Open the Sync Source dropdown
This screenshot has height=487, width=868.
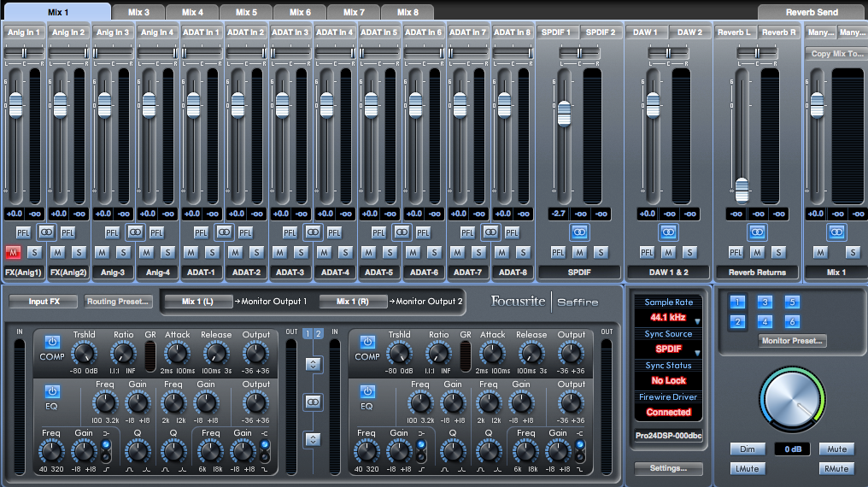pos(696,353)
